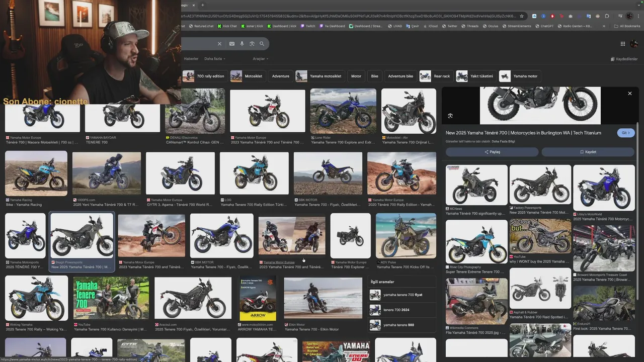
Task: Open the River City Photography thumbnail
Action: point(476,241)
